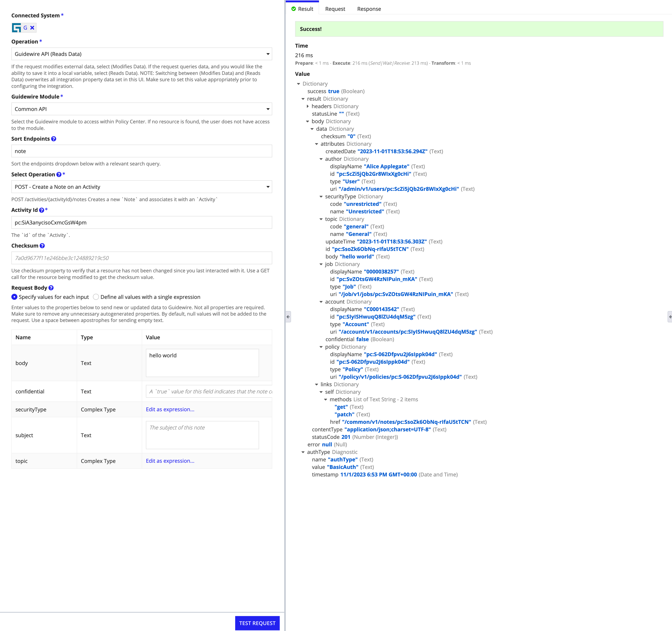
Task: Select Define all values with single expression
Action: click(x=96, y=297)
